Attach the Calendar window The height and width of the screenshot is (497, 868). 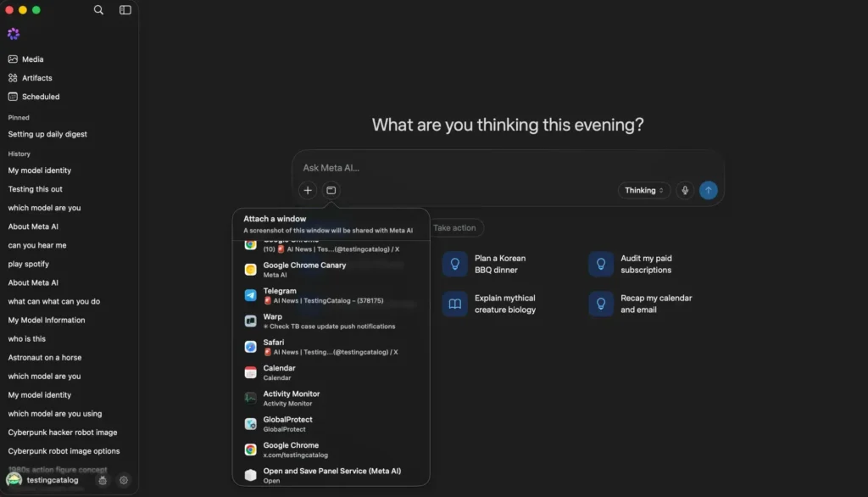(x=331, y=373)
